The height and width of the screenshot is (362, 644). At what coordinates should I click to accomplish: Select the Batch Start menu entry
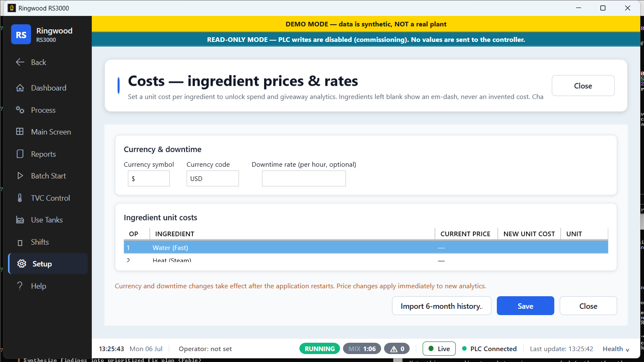[49, 176]
